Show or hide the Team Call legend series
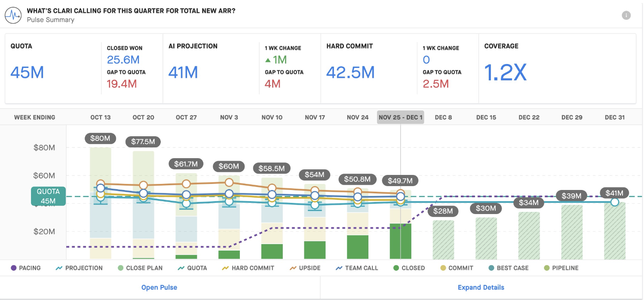The image size is (644, 300). 356,268
